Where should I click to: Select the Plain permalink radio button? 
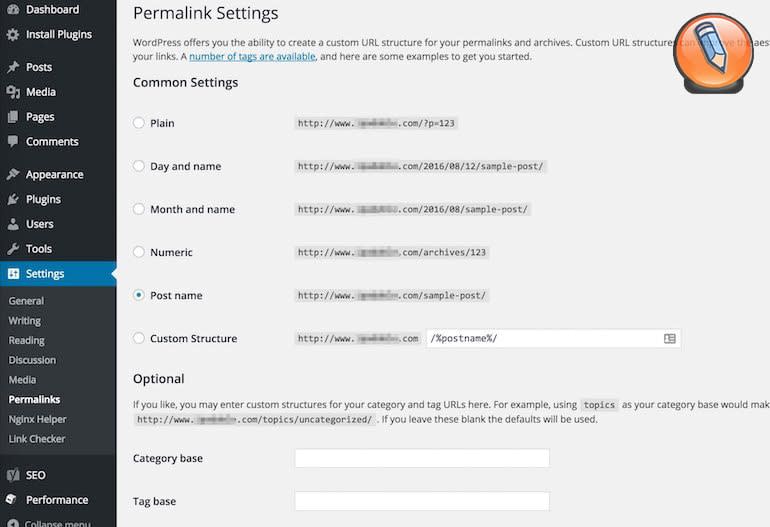[x=139, y=123]
